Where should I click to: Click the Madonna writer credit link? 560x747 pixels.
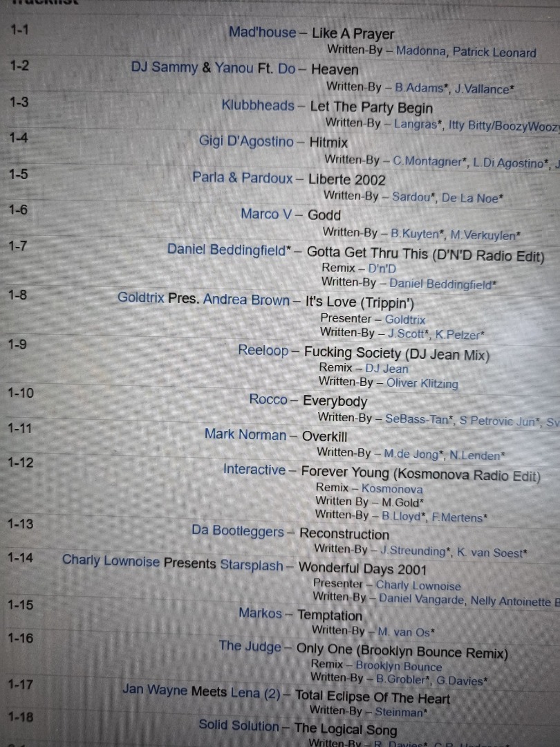[421, 51]
